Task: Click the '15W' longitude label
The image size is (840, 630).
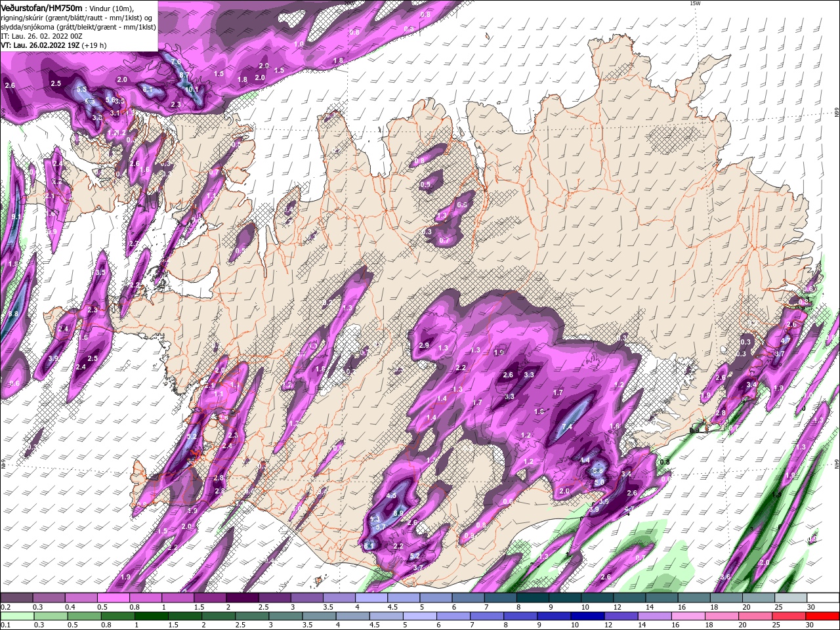Action: coord(696,3)
